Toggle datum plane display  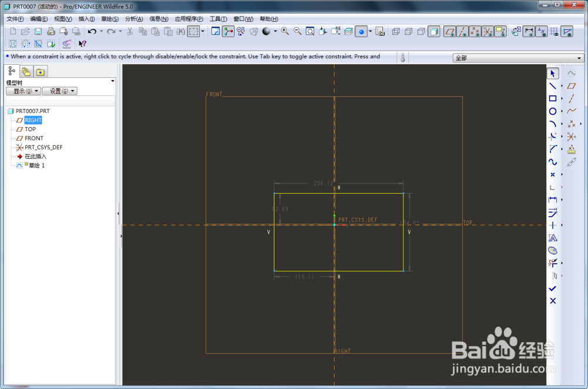click(450, 32)
